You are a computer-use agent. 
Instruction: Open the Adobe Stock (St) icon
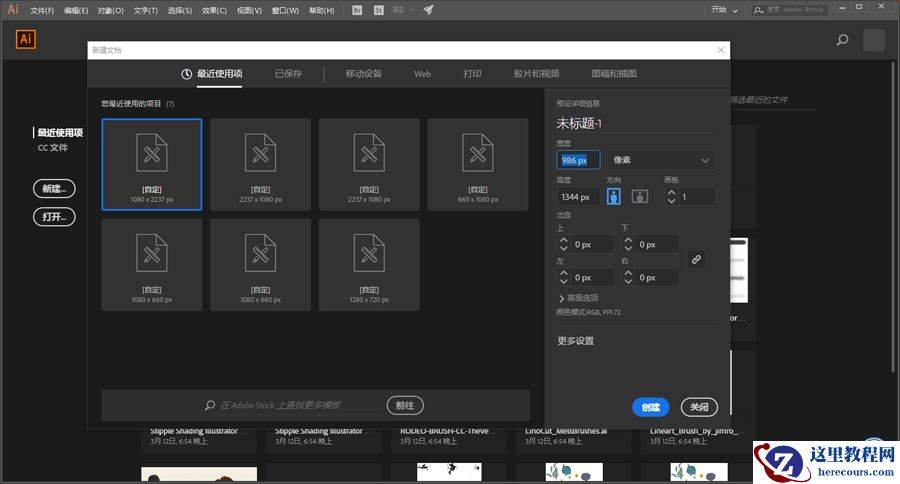pyautogui.click(x=378, y=10)
